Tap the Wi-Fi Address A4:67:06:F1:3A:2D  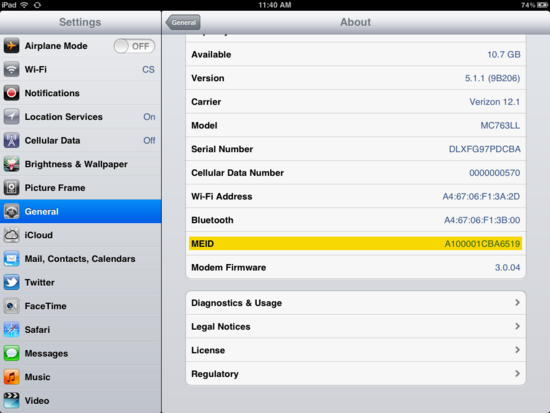481,196
